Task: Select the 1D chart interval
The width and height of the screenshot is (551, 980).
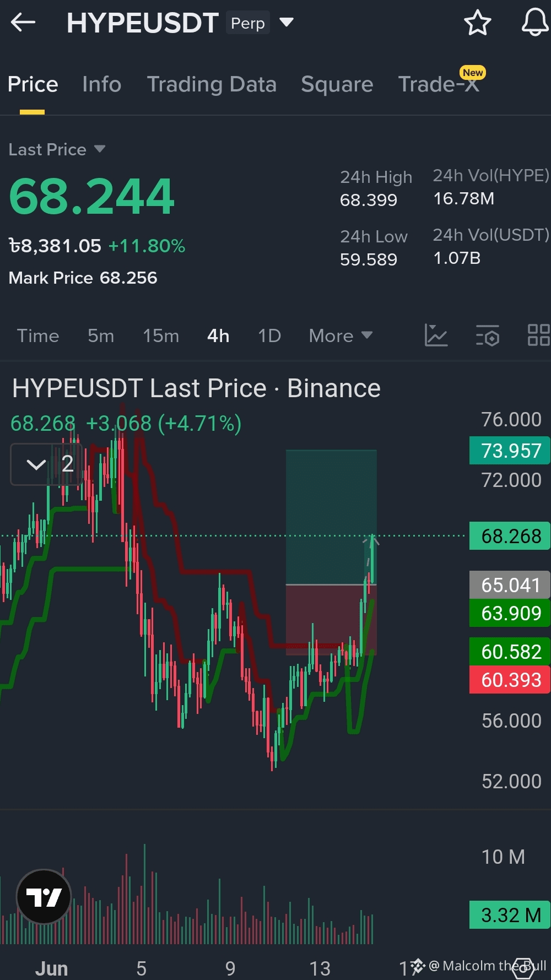Action: [269, 335]
